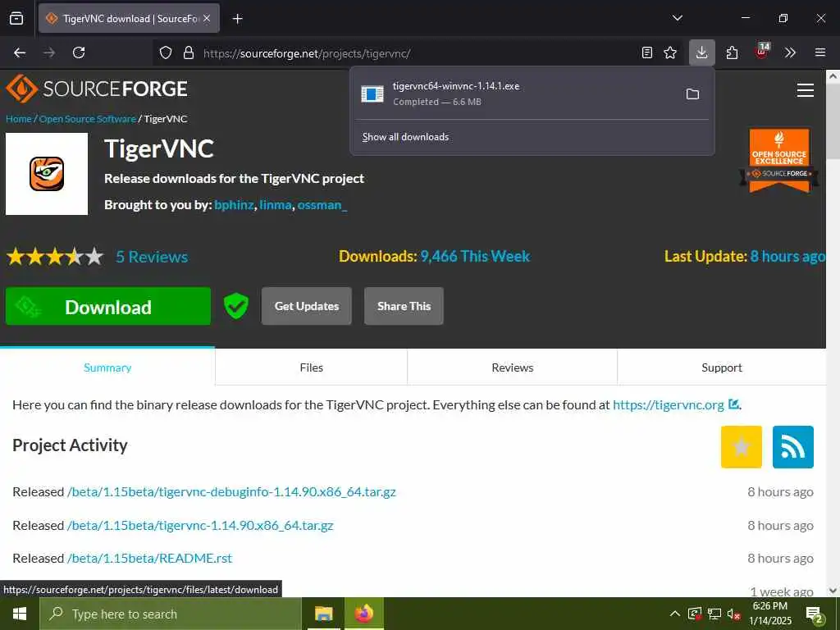Click the Open Source Excellence badge
The width and height of the screenshot is (840, 630).
click(779, 160)
